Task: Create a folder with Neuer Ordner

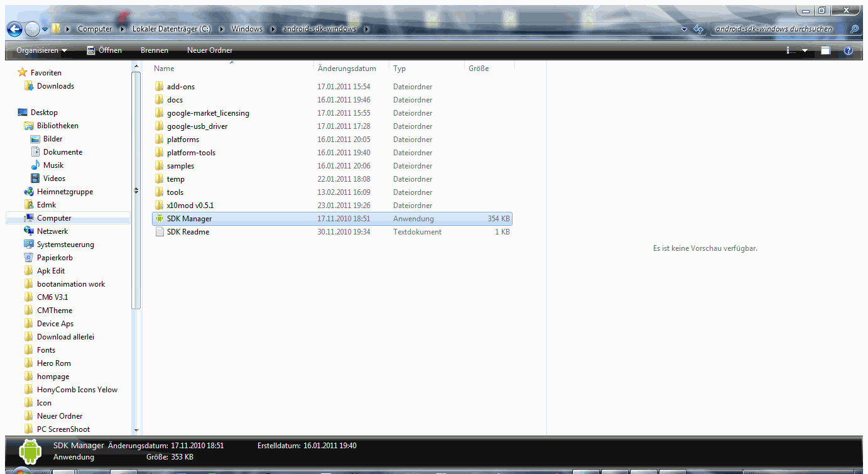Action: pos(210,50)
